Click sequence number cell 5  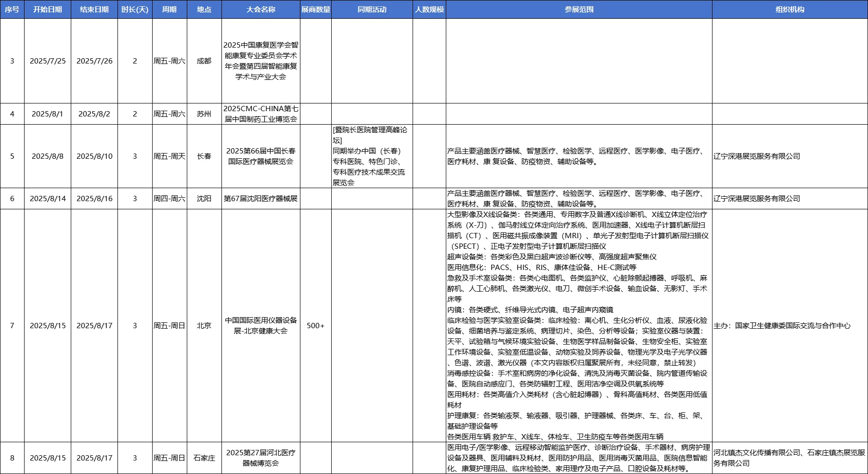(x=12, y=156)
